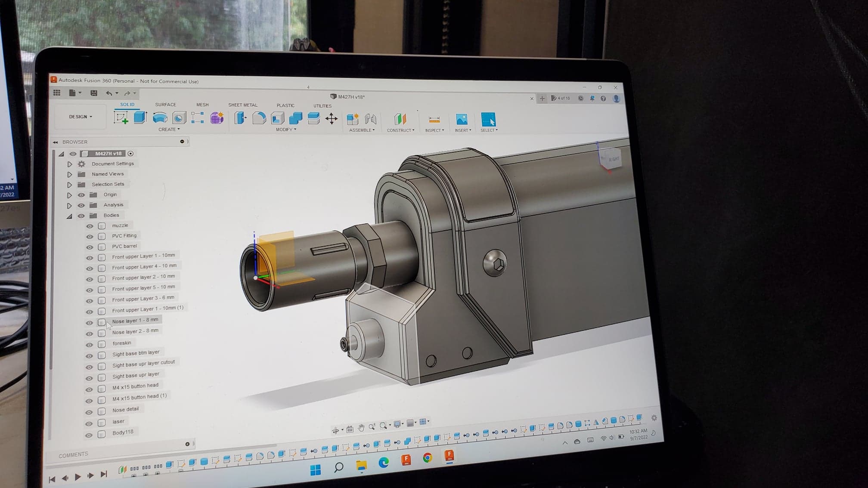Select the Nose layer 1 - 8 mm body
This screenshot has height=488, width=868.
tap(135, 321)
